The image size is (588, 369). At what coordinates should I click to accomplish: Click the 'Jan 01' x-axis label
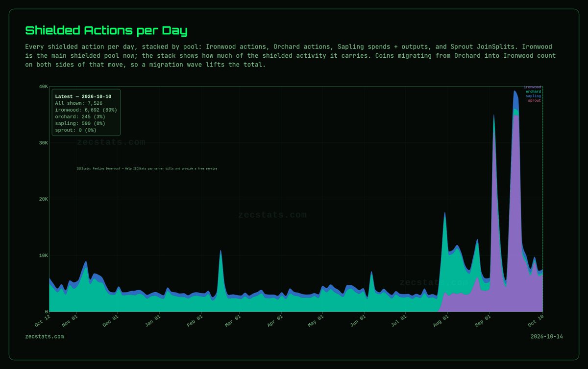[153, 322]
